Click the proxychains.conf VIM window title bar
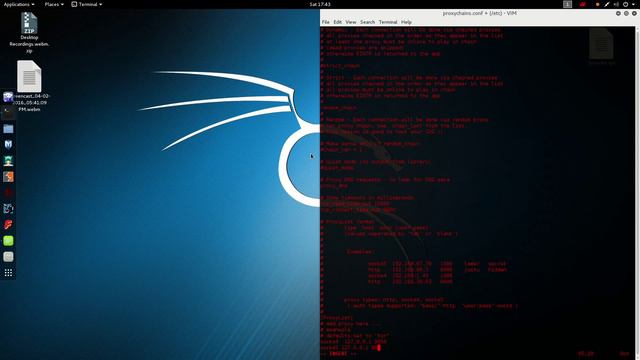This screenshot has height=360, width=640. pos(480,13)
